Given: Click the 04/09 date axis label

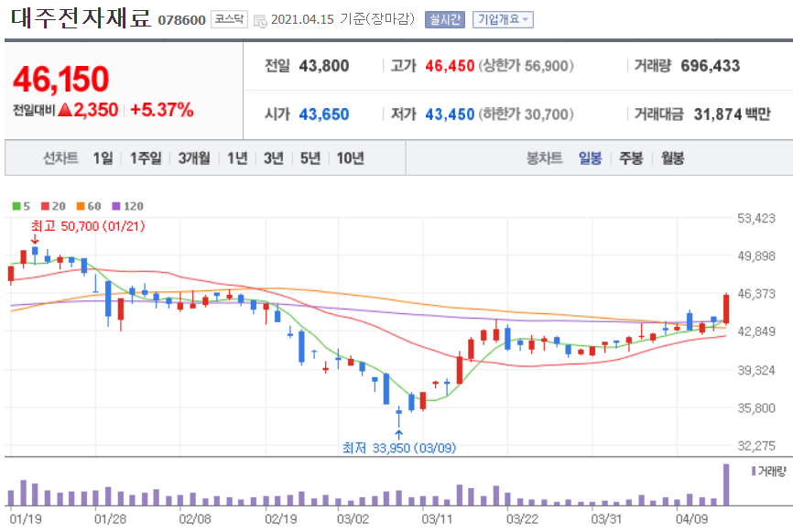Looking at the screenshot, I should click(x=692, y=519).
